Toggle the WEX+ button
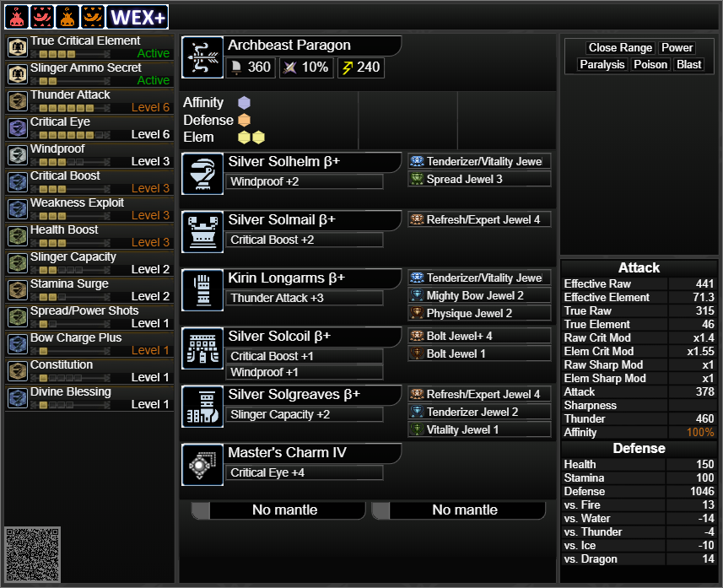The height and width of the screenshot is (588, 723). 138,17
